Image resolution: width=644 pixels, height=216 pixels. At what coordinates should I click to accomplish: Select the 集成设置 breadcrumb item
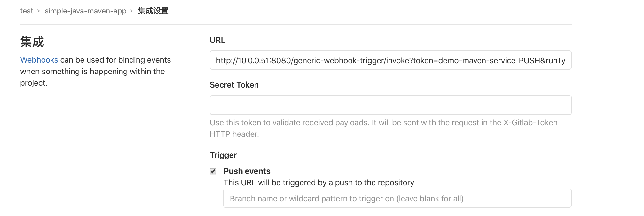(x=153, y=11)
